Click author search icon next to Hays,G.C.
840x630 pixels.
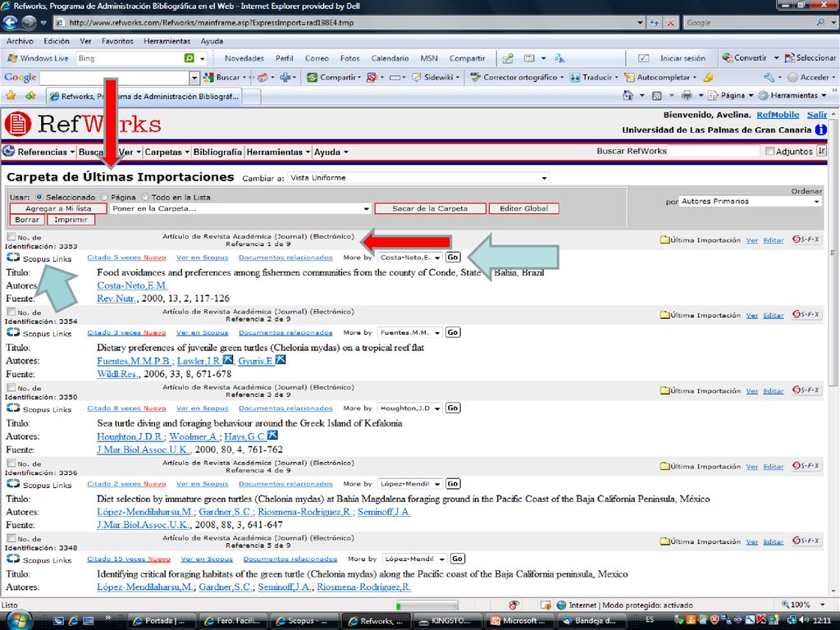click(x=272, y=435)
